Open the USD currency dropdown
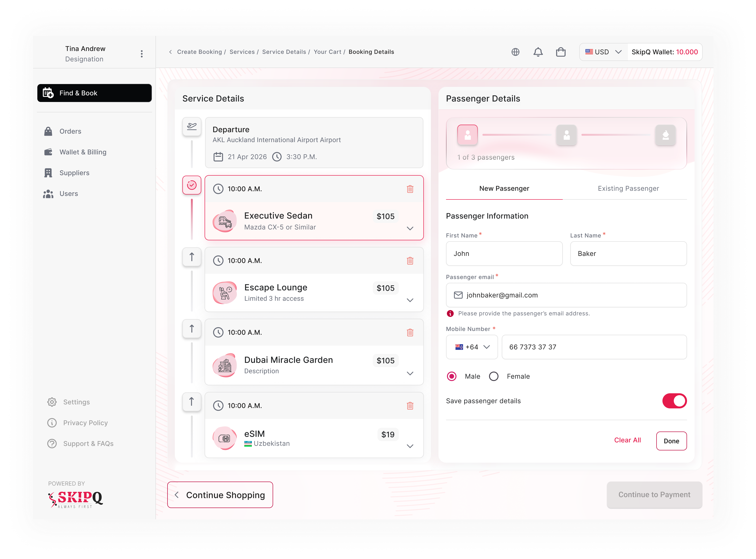This screenshot has height=559, width=756. click(604, 52)
